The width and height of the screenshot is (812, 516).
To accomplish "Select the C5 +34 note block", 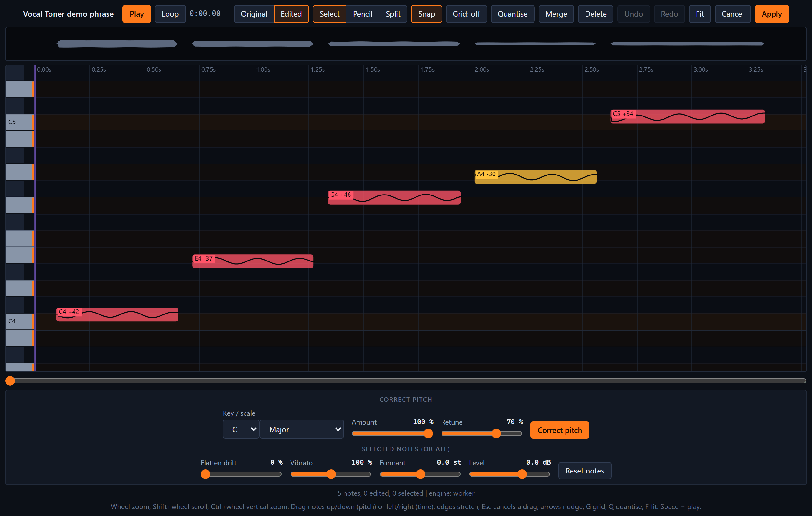I will (687, 117).
